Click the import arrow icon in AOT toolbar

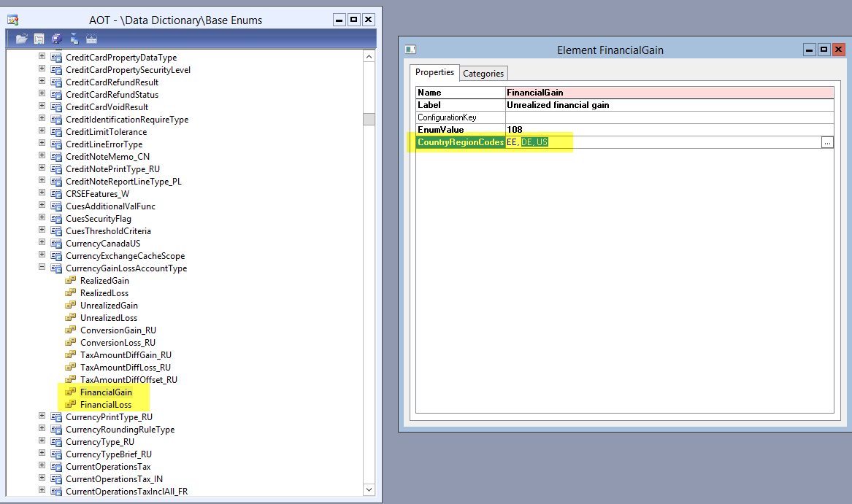(x=74, y=39)
